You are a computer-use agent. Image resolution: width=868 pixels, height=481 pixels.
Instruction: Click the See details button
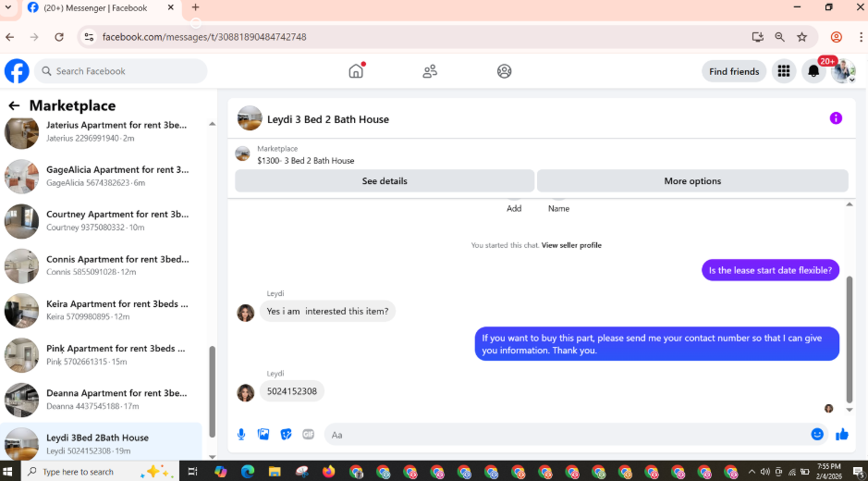point(385,181)
